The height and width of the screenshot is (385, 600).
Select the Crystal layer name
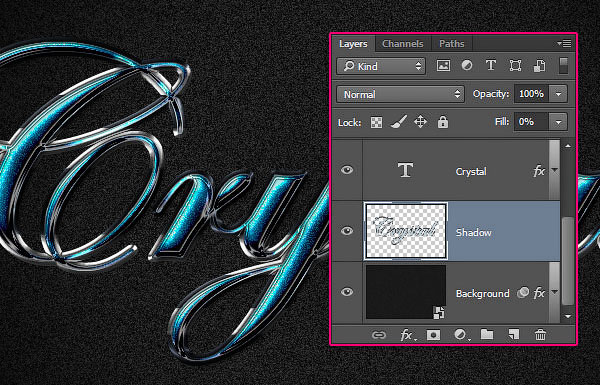coord(471,171)
